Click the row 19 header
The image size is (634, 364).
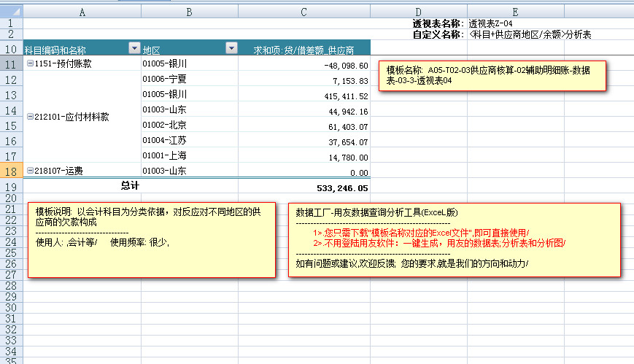[x=11, y=187]
